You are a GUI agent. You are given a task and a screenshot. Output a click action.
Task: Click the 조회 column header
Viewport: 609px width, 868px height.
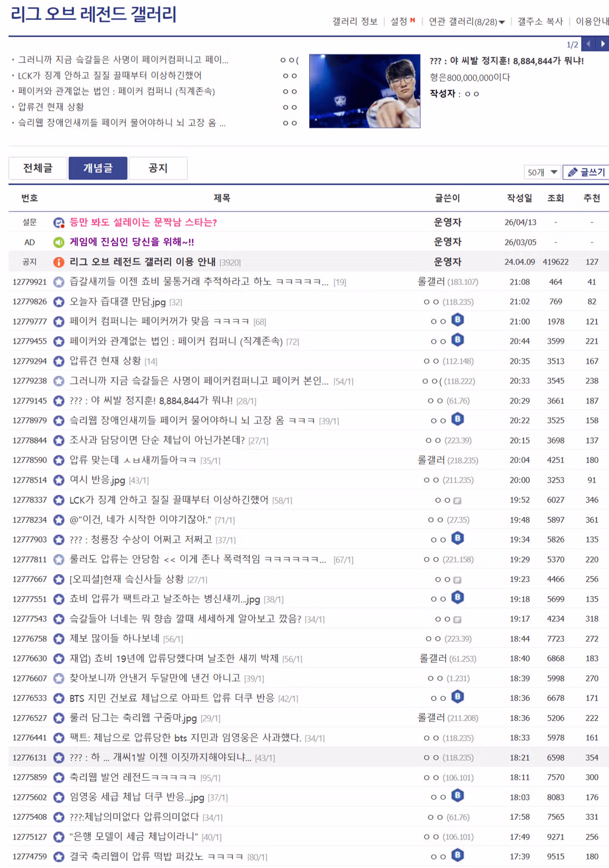[x=556, y=198]
